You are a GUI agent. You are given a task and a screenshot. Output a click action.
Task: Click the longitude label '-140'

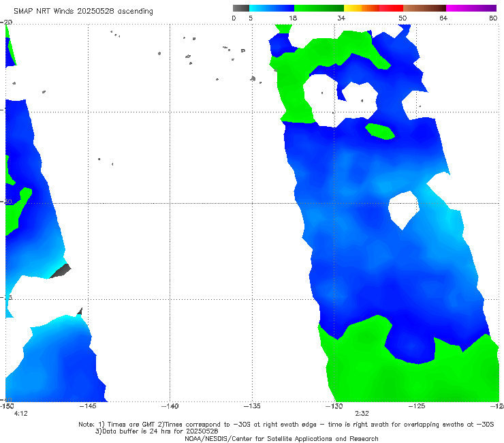[170, 406]
